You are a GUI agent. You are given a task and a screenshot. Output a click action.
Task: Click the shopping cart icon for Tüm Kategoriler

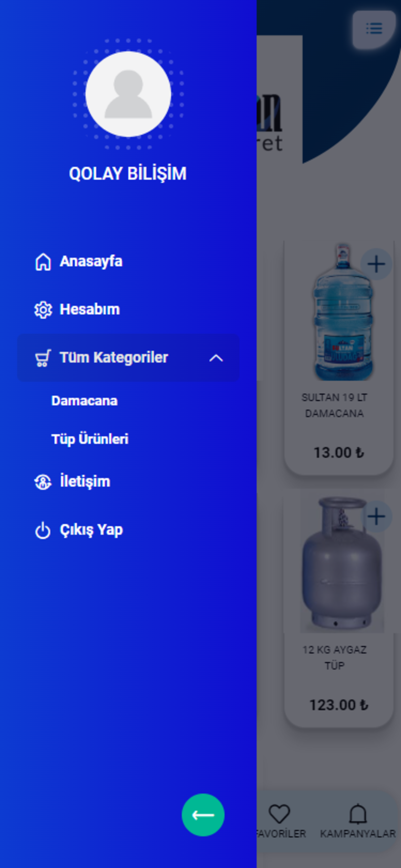point(43,358)
